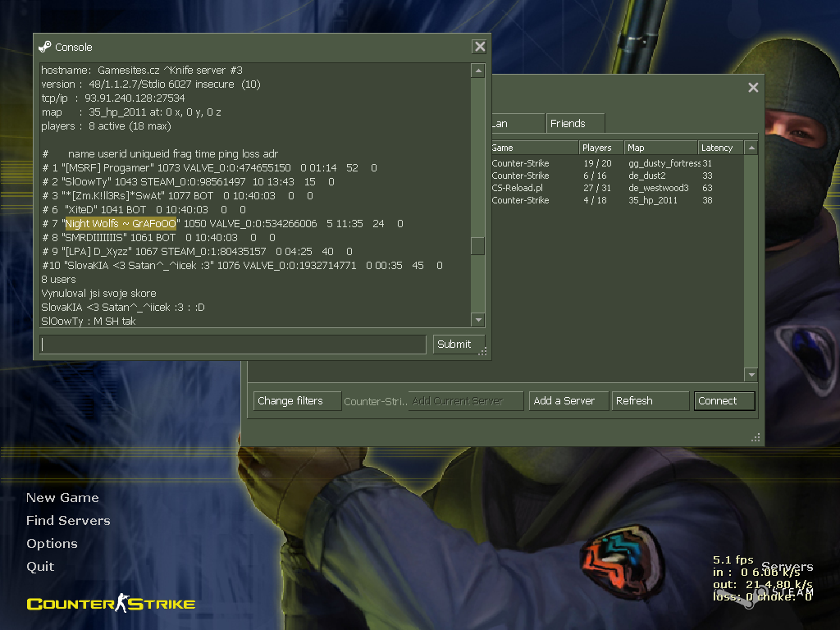Click the Connect button
The width and height of the screenshot is (840, 630).
(x=724, y=401)
